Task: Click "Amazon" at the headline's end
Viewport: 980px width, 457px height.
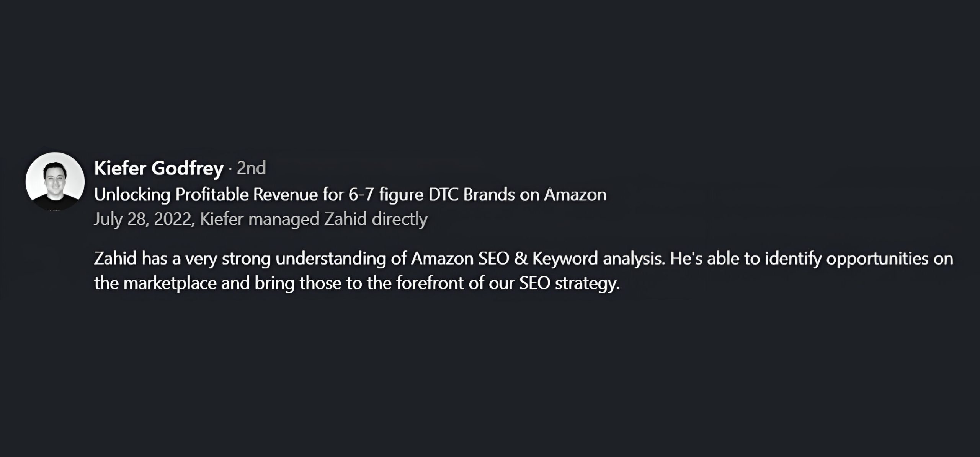Action: [x=575, y=195]
